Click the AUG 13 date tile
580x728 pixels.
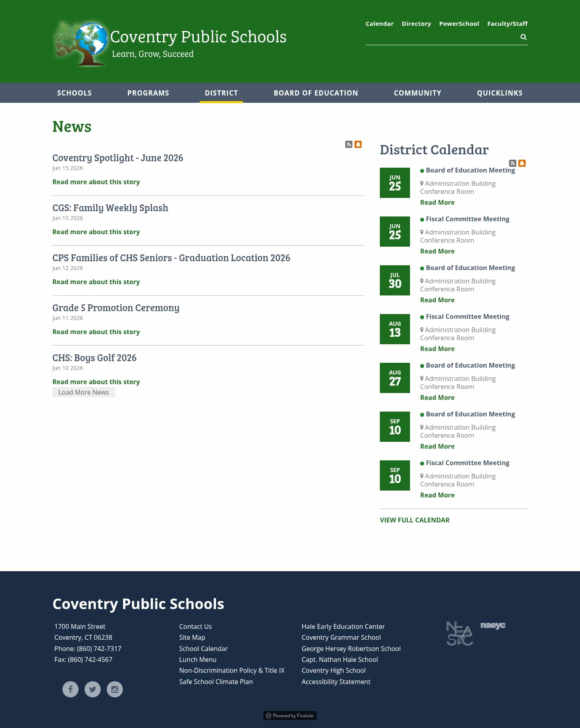click(395, 329)
